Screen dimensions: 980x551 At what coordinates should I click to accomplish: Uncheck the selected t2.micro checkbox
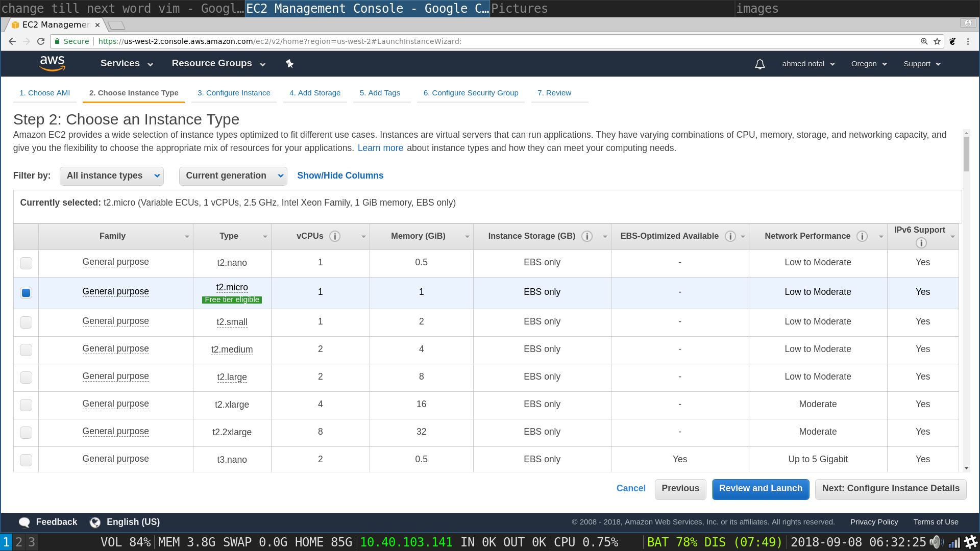point(26,293)
